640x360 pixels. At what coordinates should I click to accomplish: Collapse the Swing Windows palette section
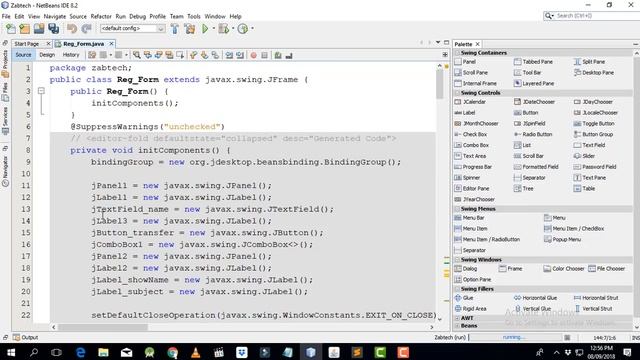click(x=457, y=260)
